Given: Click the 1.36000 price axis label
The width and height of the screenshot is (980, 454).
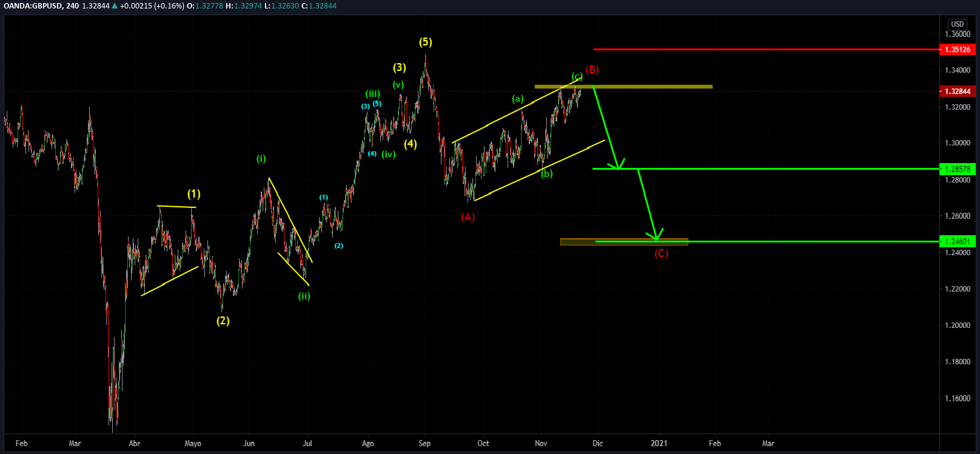Looking at the screenshot, I should click(x=958, y=35).
